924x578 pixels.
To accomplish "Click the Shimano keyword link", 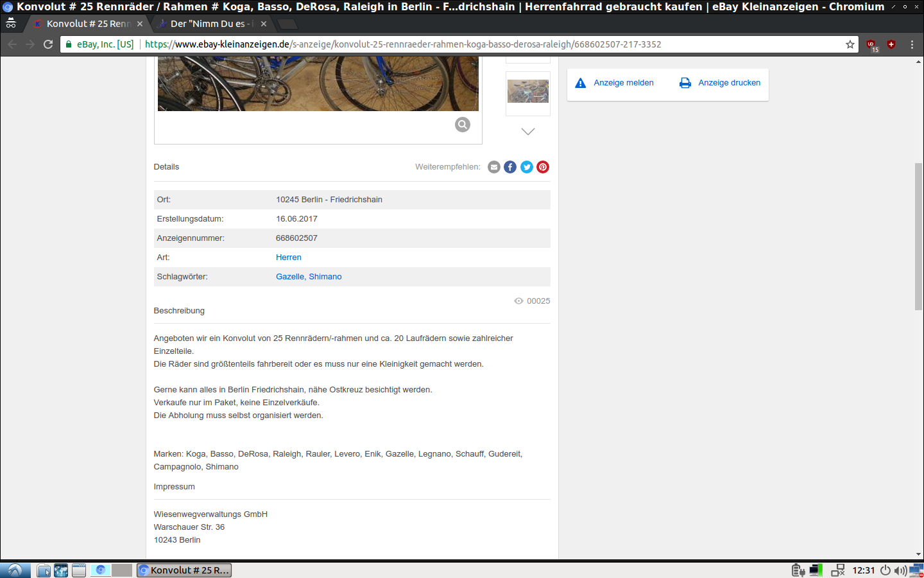I will (x=325, y=277).
